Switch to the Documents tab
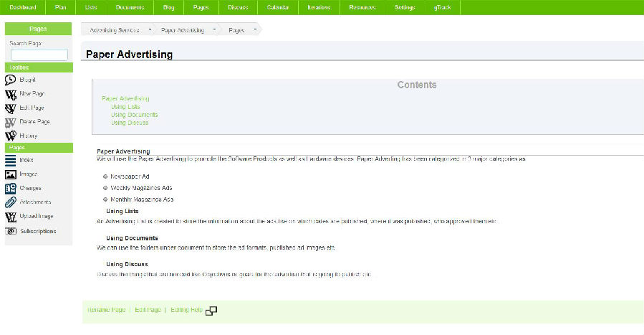Image resolution: width=644 pixels, height=335 pixels. pyautogui.click(x=129, y=7)
